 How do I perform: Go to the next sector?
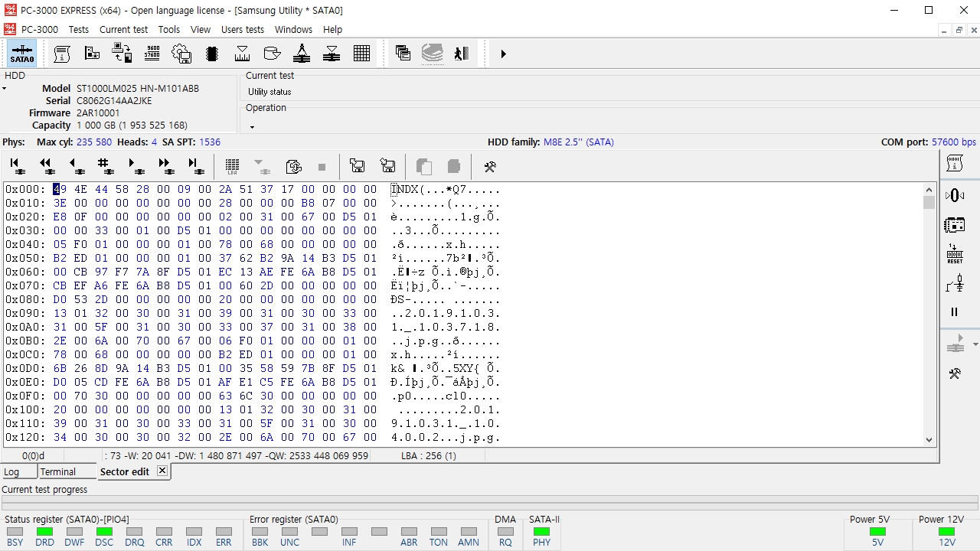(134, 166)
